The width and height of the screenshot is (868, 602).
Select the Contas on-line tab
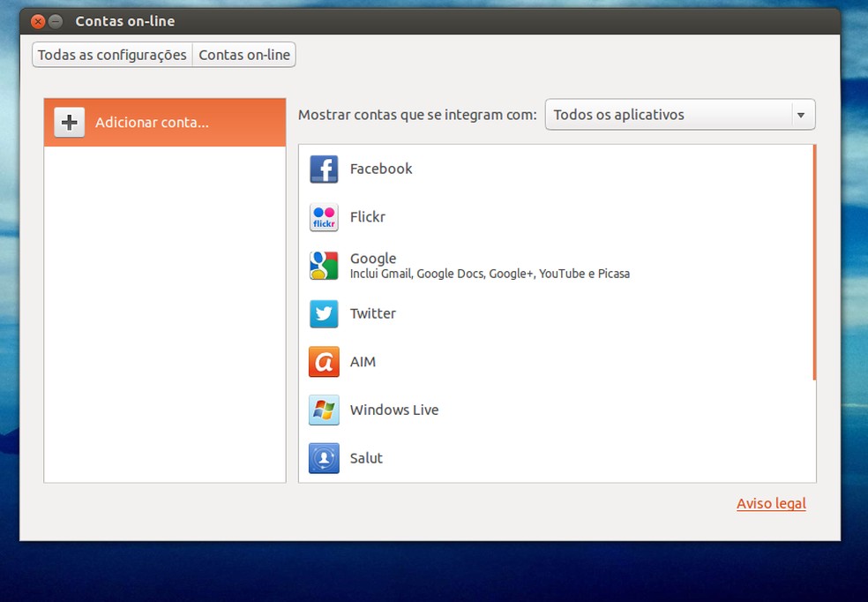(244, 54)
